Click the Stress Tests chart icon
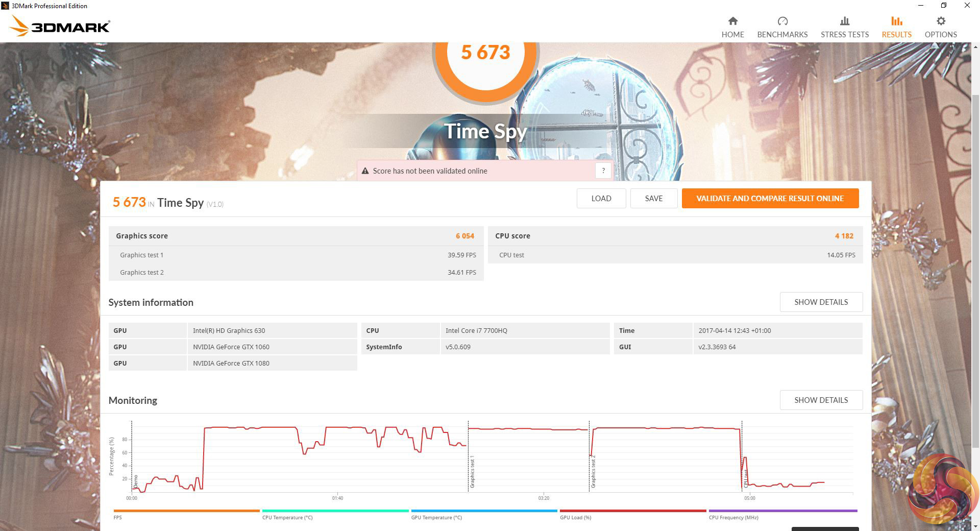The height and width of the screenshot is (531, 980). tap(845, 21)
